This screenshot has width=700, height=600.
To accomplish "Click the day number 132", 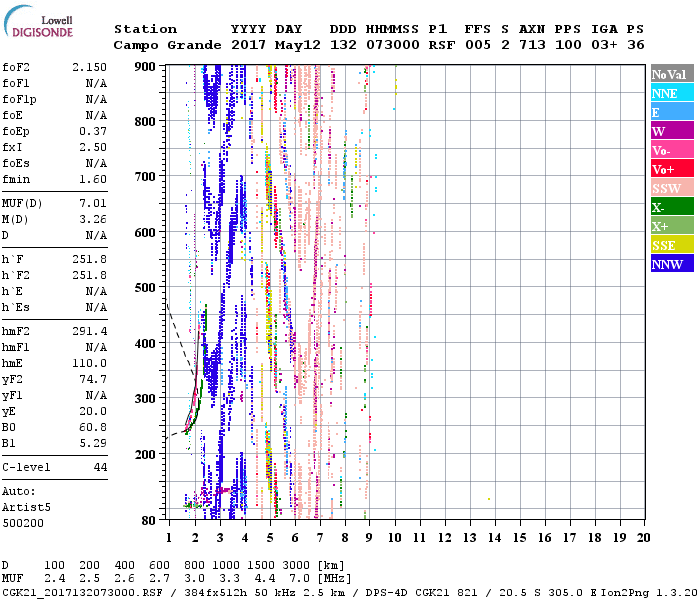I will [x=343, y=45].
